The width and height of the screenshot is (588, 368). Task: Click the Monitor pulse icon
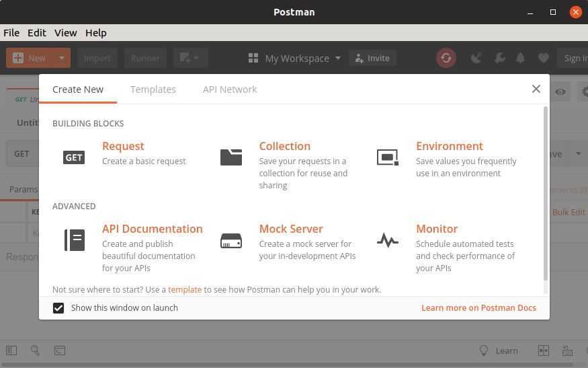(x=387, y=240)
